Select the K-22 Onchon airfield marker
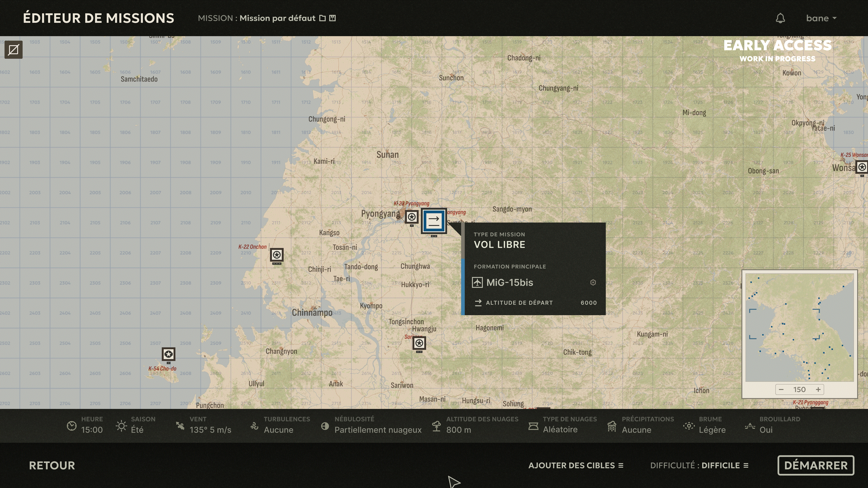 pos(277,255)
